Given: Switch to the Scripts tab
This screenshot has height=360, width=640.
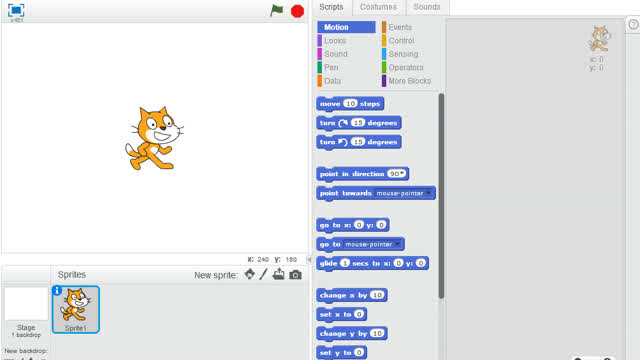Looking at the screenshot, I should (x=331, y=7).
